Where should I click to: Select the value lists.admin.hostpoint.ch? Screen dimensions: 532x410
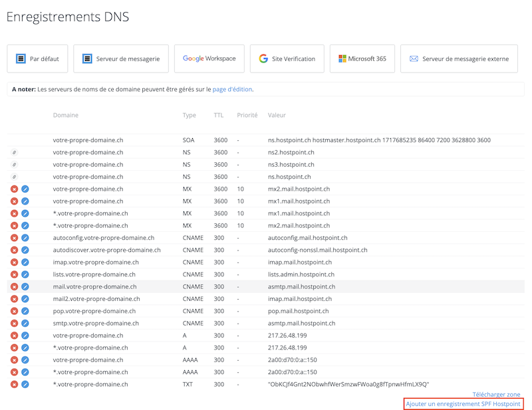[301, 274]
